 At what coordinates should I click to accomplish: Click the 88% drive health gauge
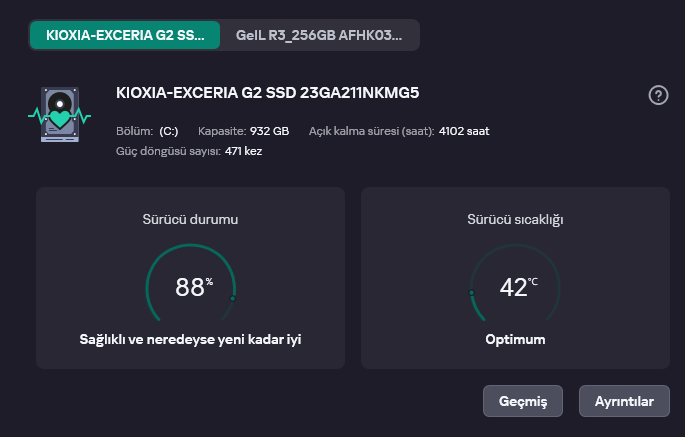(190, 288)
